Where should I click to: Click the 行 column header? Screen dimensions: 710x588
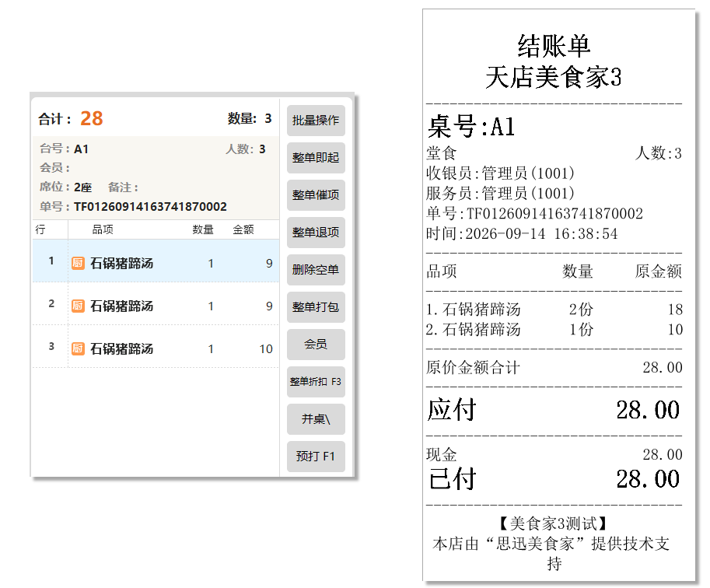[x=40, y=229]
